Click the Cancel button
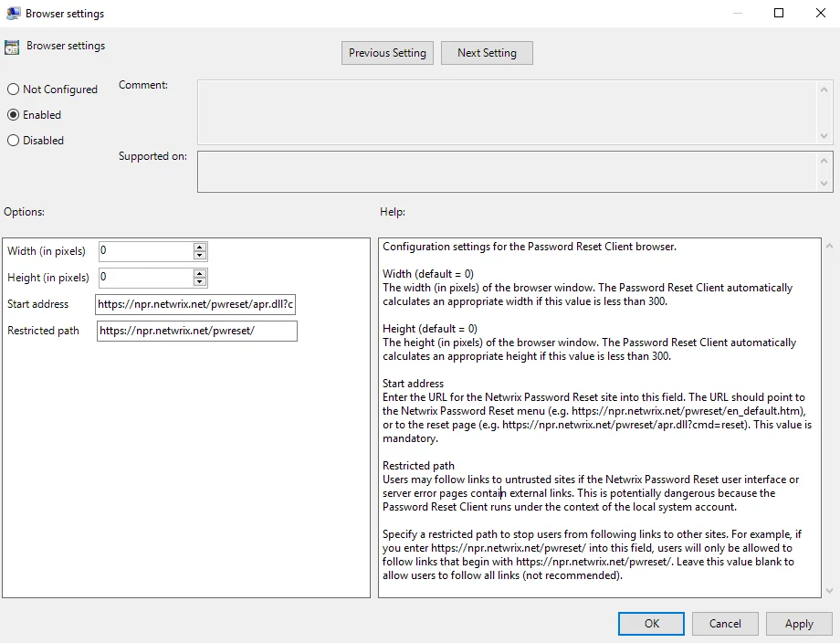The height and width of the screenshot is (643, 840). click(725, 624)
